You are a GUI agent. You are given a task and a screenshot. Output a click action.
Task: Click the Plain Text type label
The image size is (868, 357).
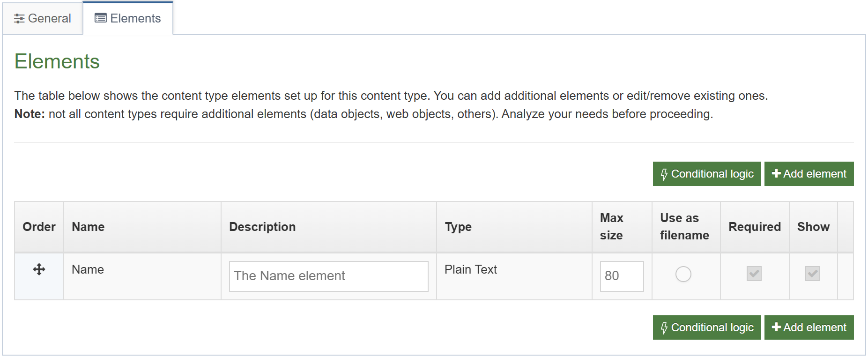coord(470,269)
